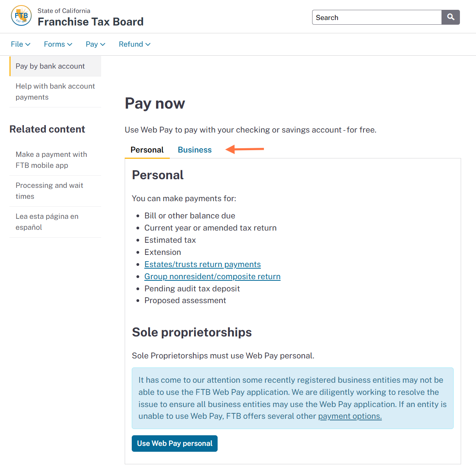Switch to the Business tab
The height and width of the screenshot is (469, 476).
point(194,150)
